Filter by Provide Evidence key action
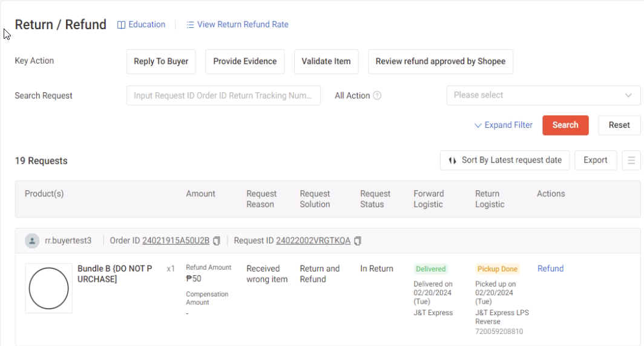The width and height of the screenshot is (644, 346). coord(245,62)
